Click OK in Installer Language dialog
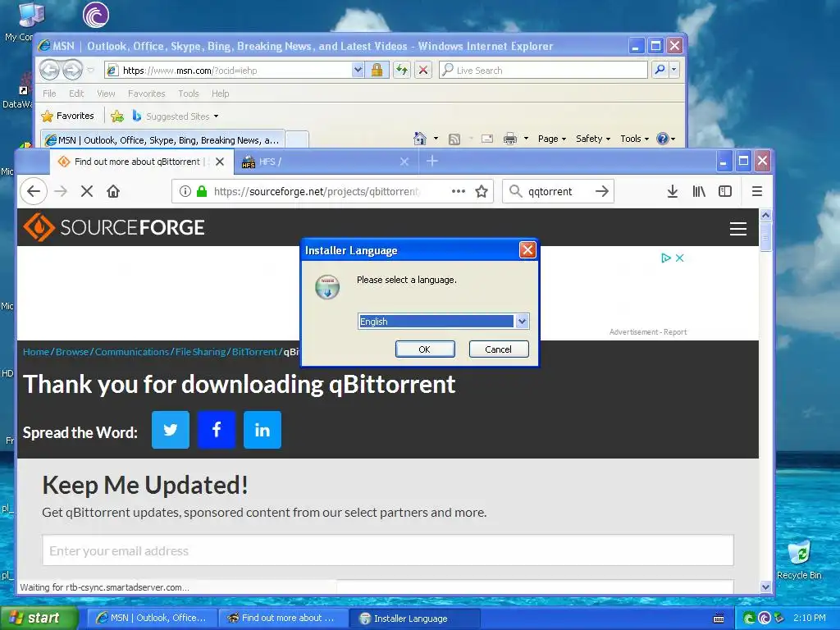840x630 pixels. pyautogui.click(x=425, y=349)
